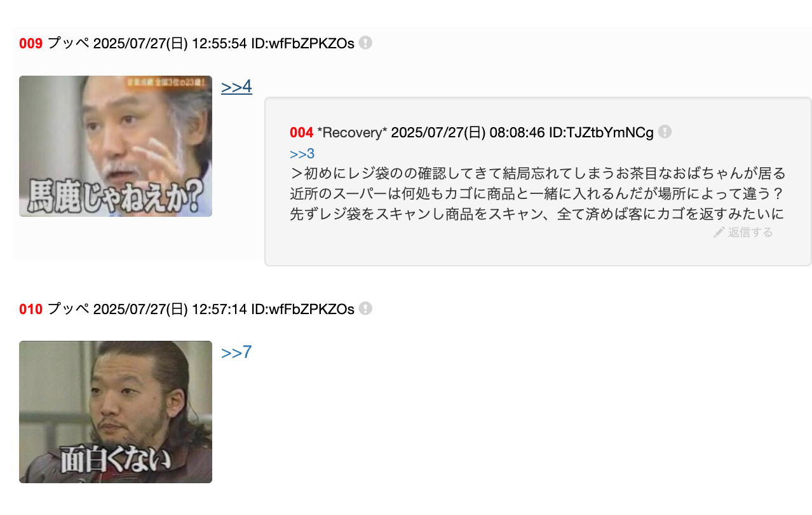This screenshot has width=812, height=515.
Task: Select ID:wfFbZPKZOs on post 010
Action: [x=302, y=309]
